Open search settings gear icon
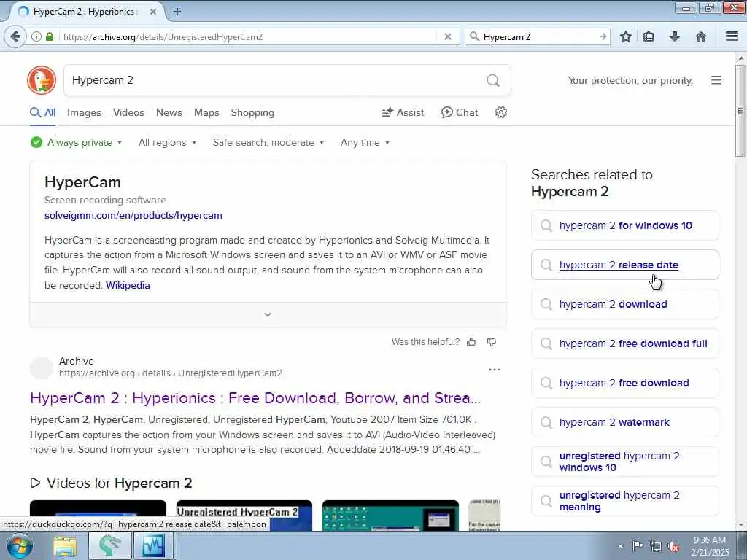747x560 pixels. (x=500, y=112)
